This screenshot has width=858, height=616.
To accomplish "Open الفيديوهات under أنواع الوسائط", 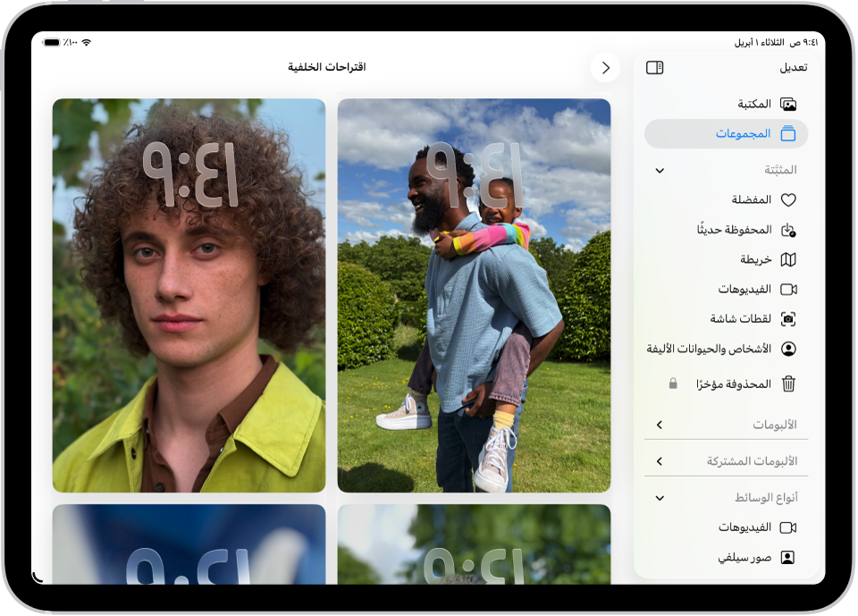I will click(726, 527).
